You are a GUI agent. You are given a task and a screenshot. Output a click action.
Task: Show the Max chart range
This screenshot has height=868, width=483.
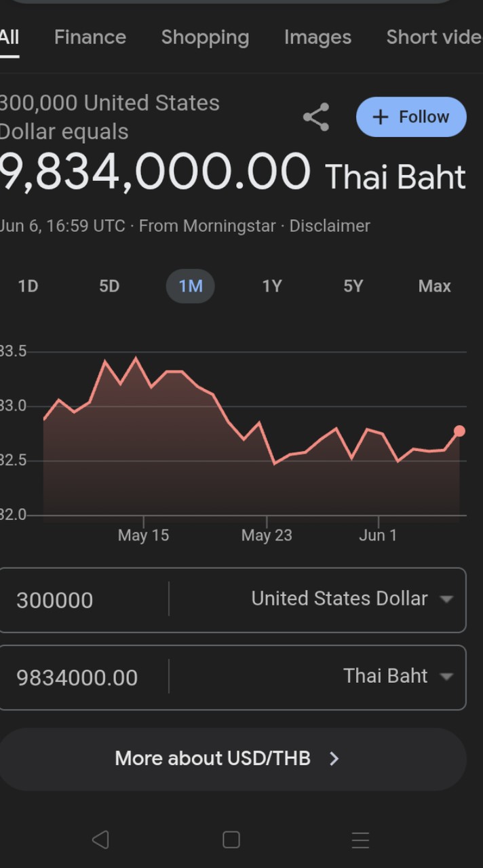434,286
